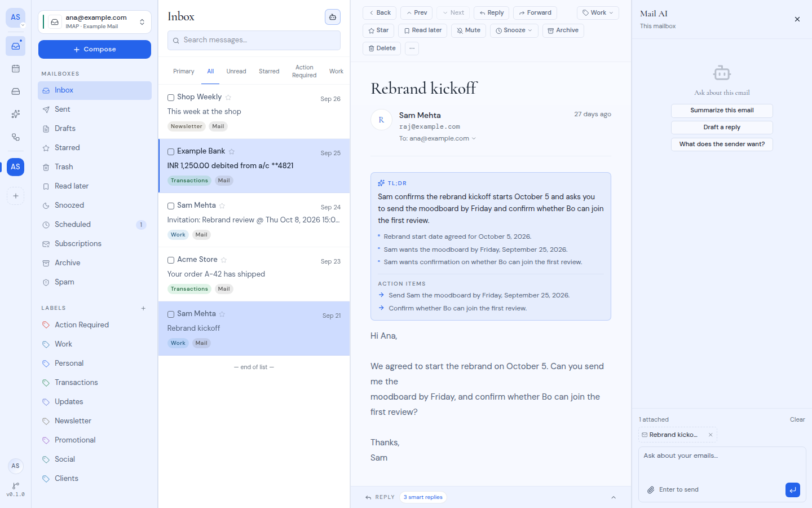Expand the reply bar chevron

click(x=614, y=497)
